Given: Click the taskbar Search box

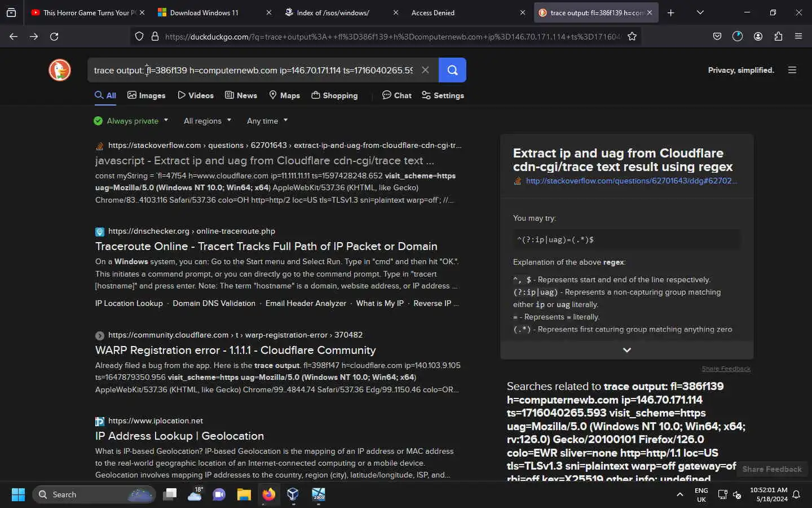Looking at the screenshot, I should (x=94, y=494).
